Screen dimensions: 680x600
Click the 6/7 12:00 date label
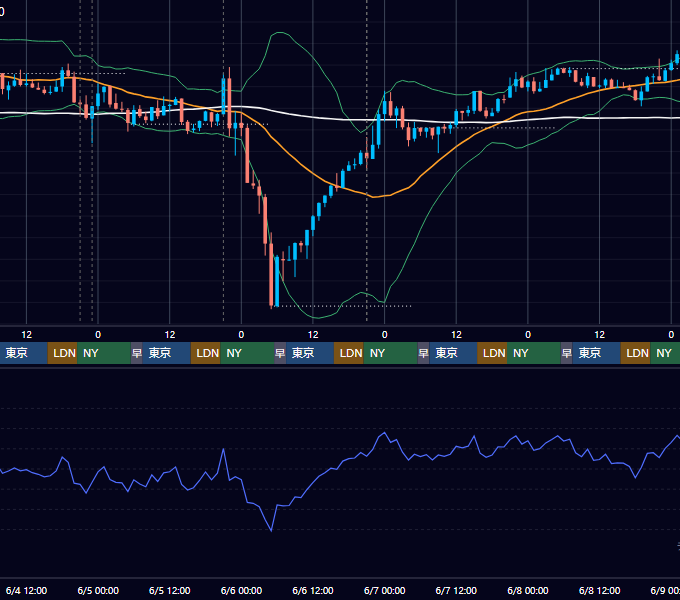pyautogui.click(x=456, y=590)
